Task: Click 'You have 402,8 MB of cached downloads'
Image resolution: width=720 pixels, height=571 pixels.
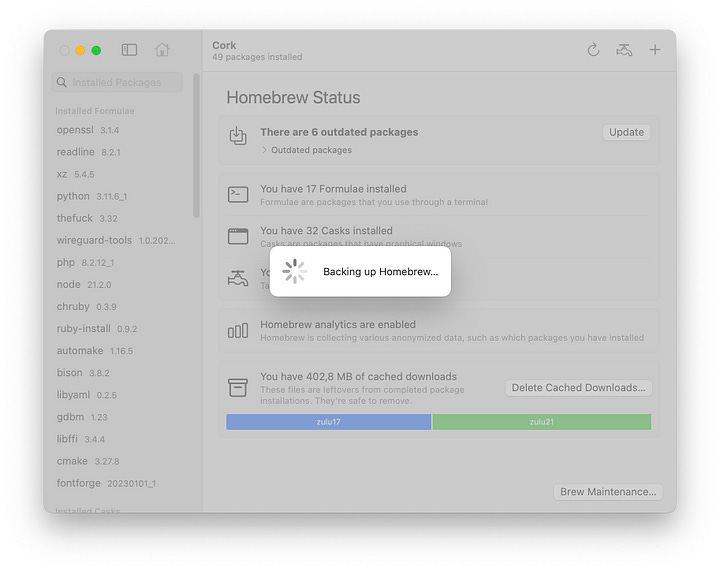Action: tap(359, 376)
